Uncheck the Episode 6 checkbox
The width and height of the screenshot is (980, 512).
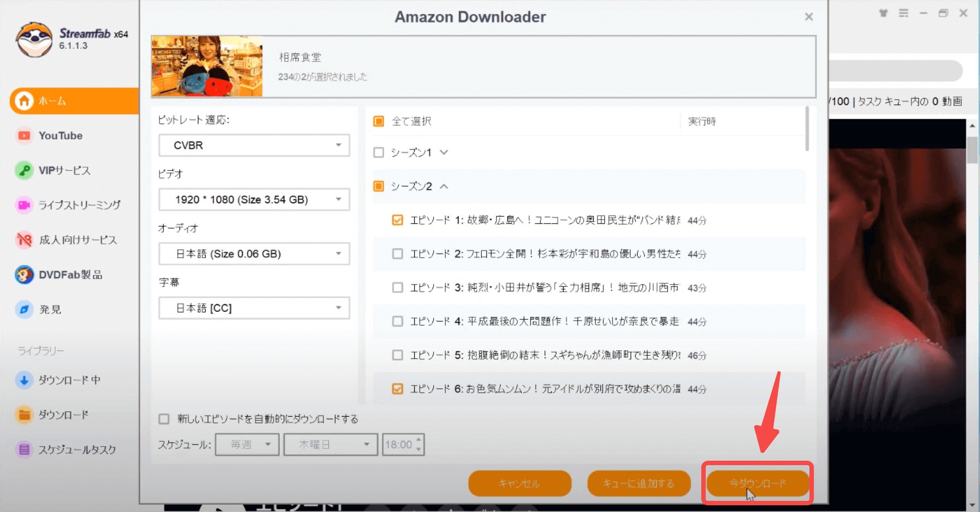click(x=397, y=389)
